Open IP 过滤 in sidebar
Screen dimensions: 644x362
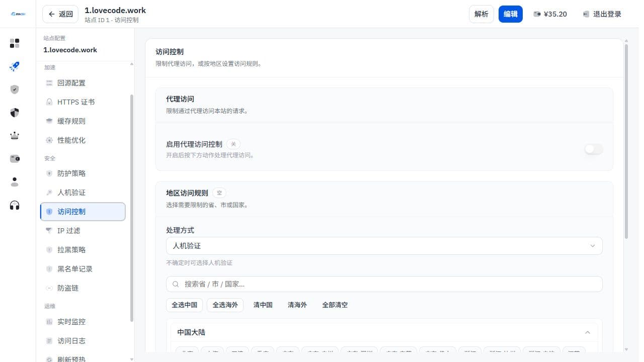pos(83,231)
